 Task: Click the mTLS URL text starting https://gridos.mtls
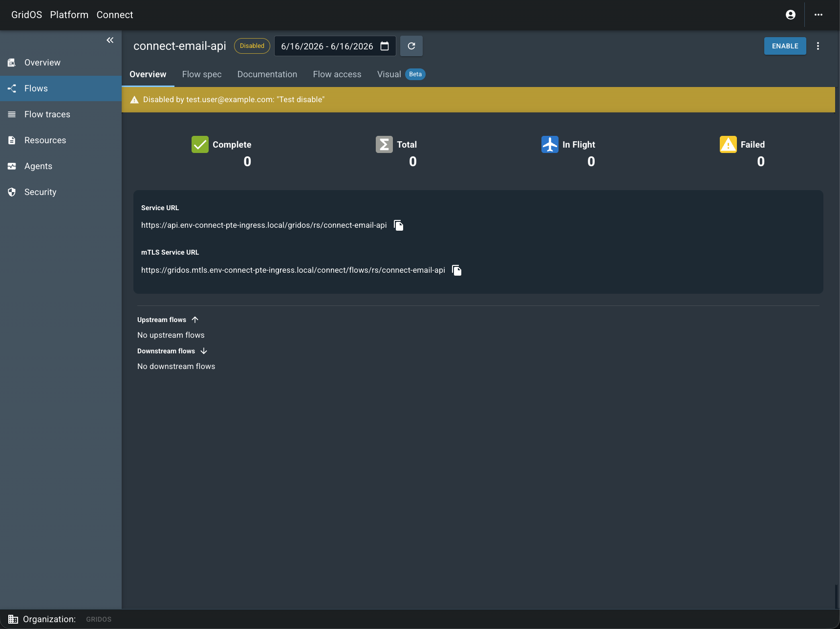293,270
